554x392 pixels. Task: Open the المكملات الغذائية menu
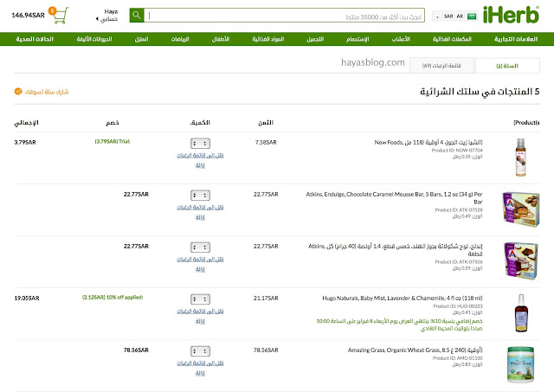click(x=452, y=39)
